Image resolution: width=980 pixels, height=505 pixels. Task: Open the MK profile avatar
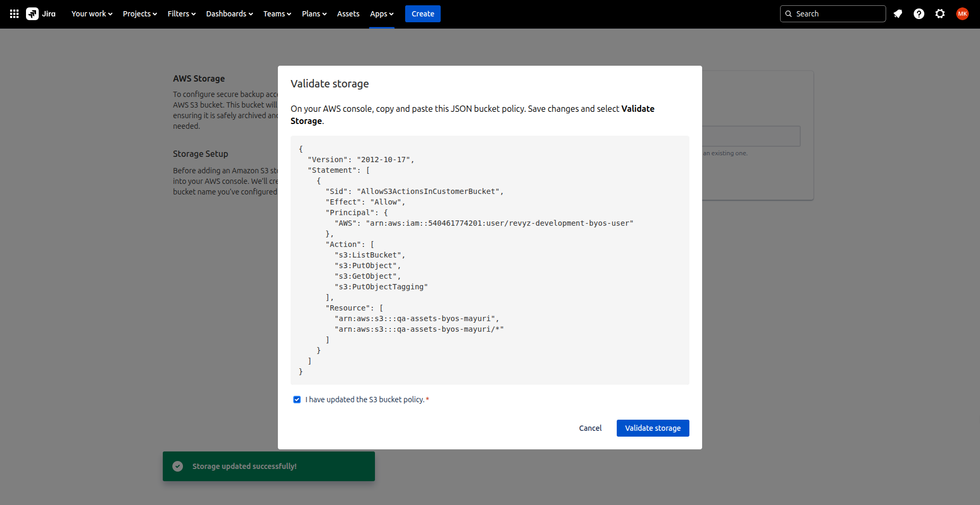[962, 14]
